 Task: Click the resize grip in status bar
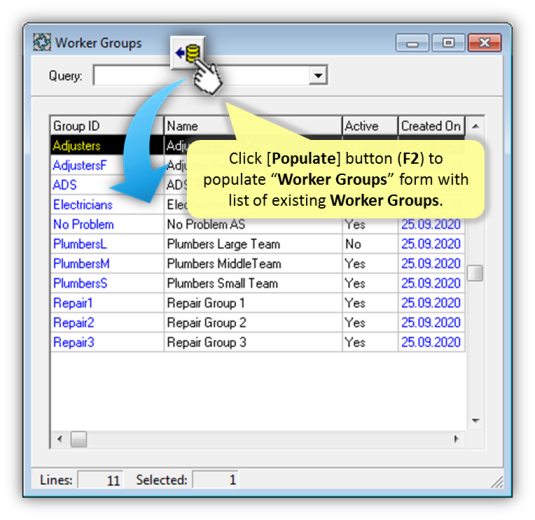[497, 482]
